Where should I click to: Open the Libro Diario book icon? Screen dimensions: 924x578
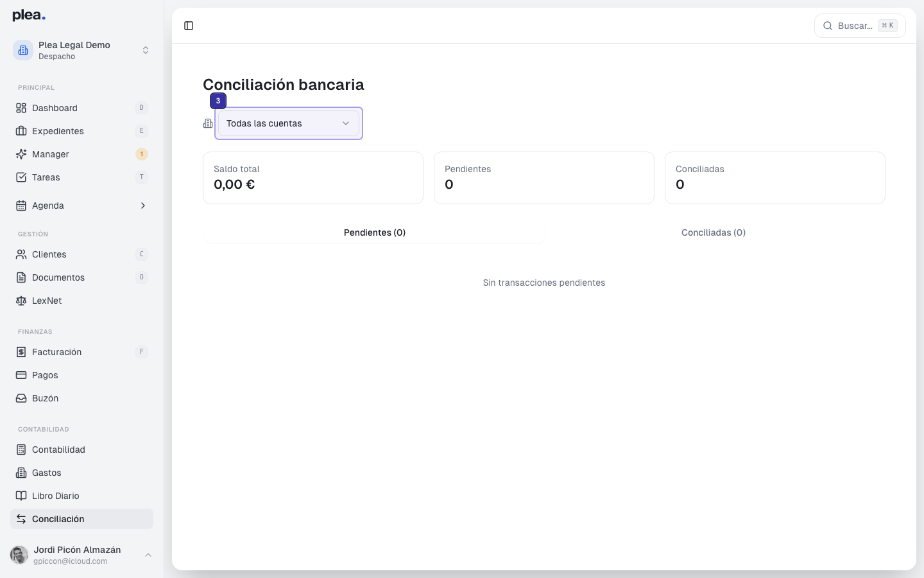20,496
